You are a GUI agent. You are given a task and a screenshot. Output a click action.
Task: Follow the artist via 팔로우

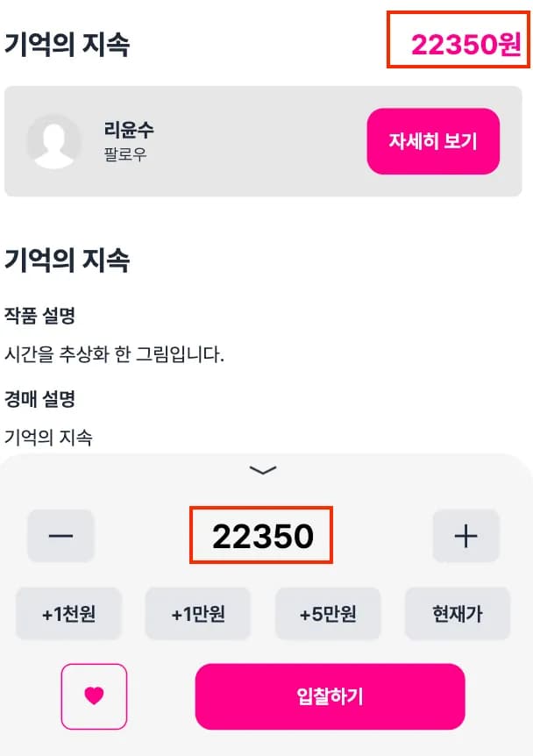(125, 155)
